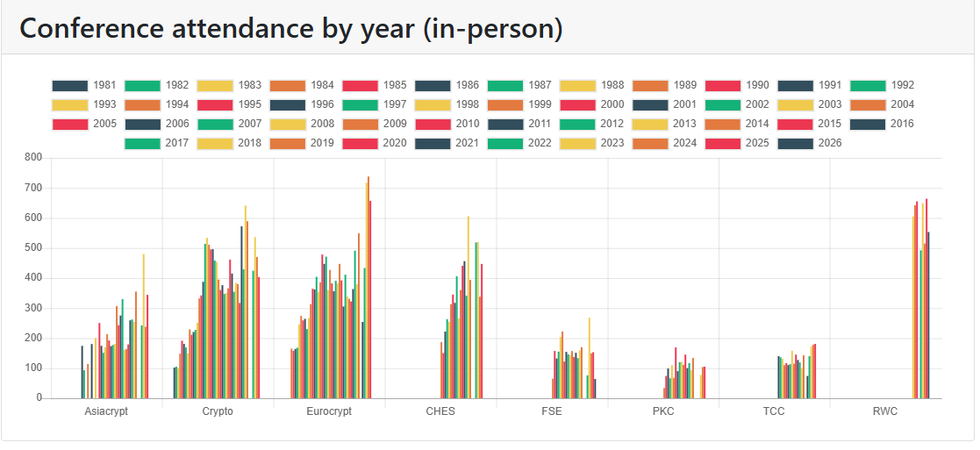Click the 1993 yellow legend swatch
This screenshot has width=980, height=450.
69,105
